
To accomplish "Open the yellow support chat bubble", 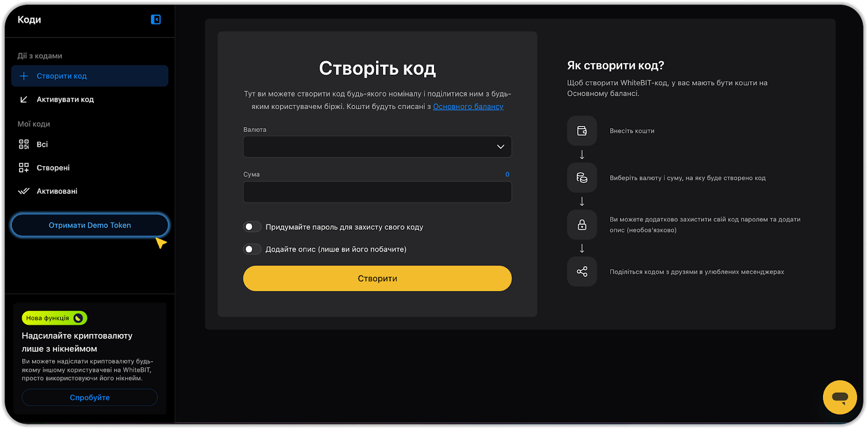I will click(839, 397).
